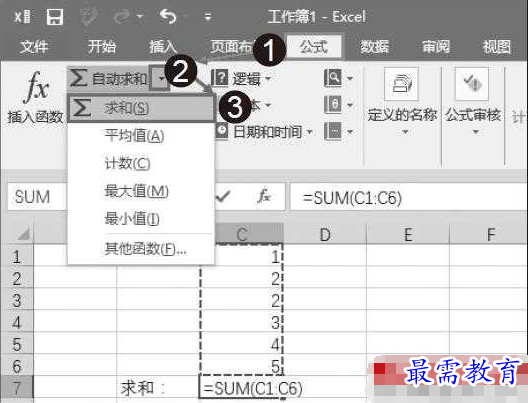Select row 5 header
Viewport: 528px width, 403px height.
(17, 344)
